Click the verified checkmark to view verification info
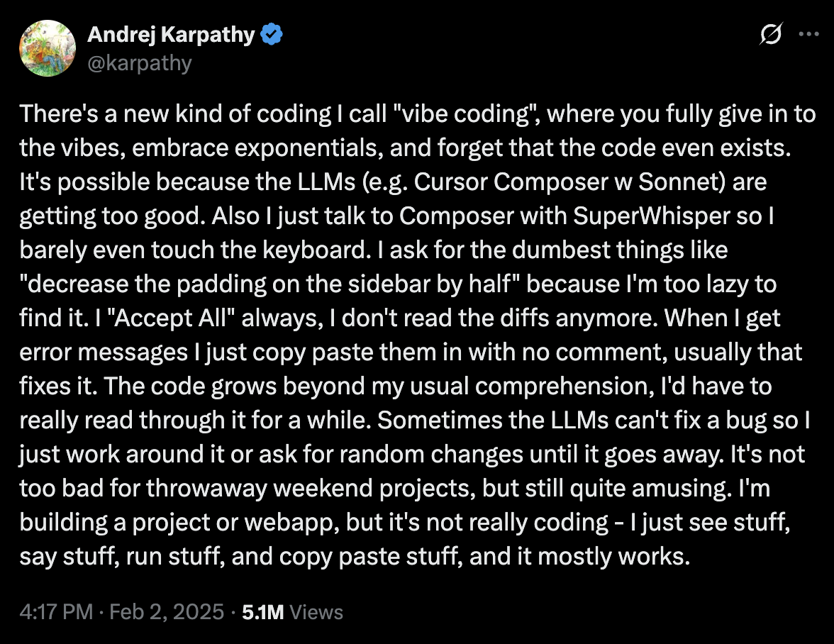 pos(272,33)
